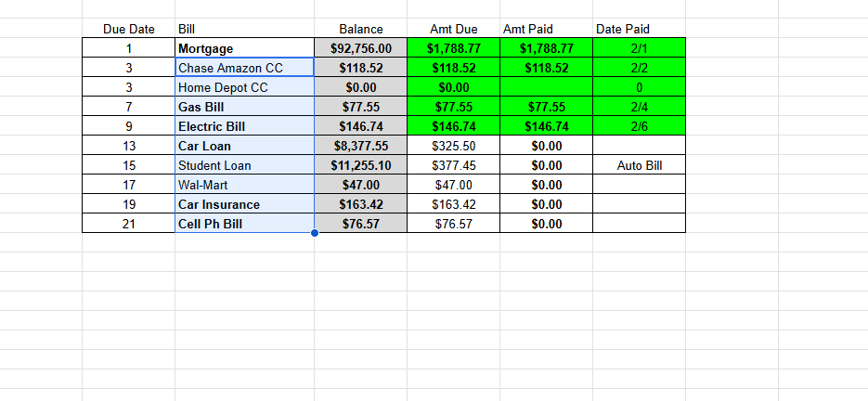Click Car Loan's Amt Paid $0.00 cell
This screenshot has width=868, height=401.
pos(547,146)
